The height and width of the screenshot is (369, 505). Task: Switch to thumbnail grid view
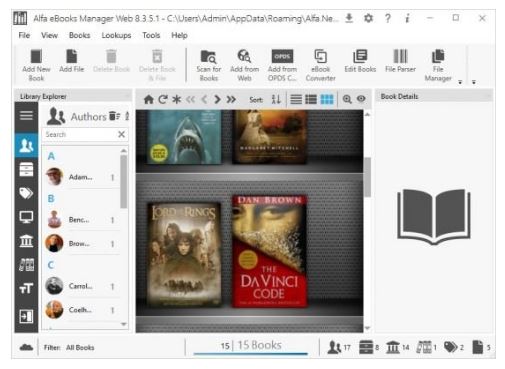tap(327, 99)
